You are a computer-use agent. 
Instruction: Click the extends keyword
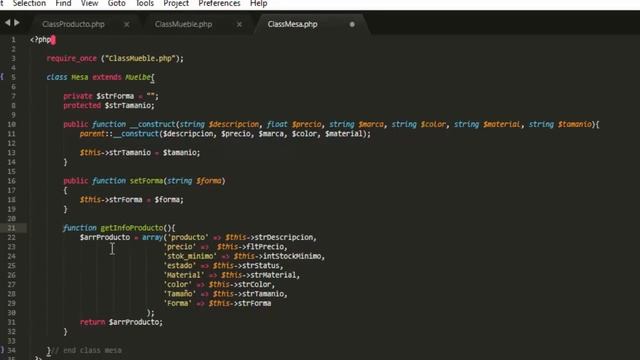click(x=107, y=77)
